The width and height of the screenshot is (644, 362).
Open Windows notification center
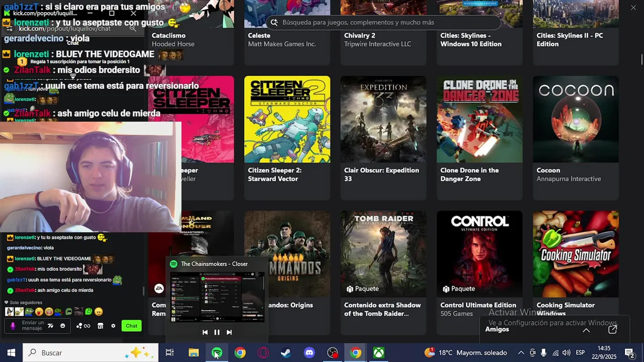click(629, 353)
